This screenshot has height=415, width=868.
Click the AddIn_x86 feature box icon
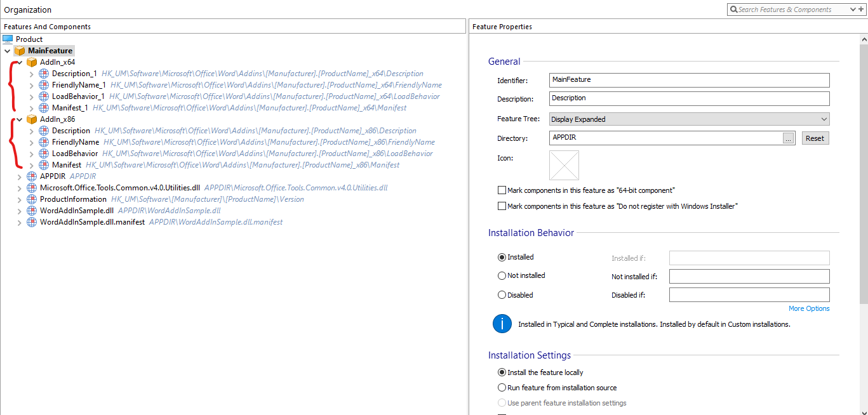(x=32, y=119)
